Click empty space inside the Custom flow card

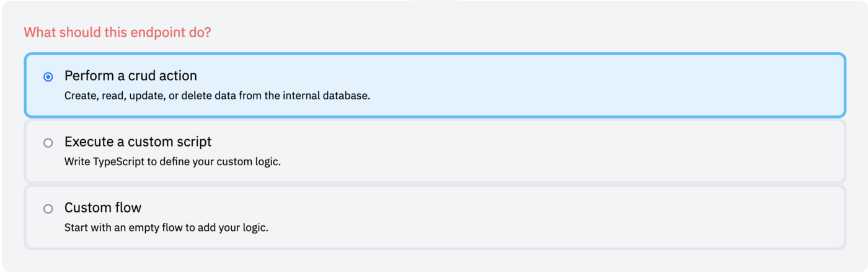(x=589, y=217)
